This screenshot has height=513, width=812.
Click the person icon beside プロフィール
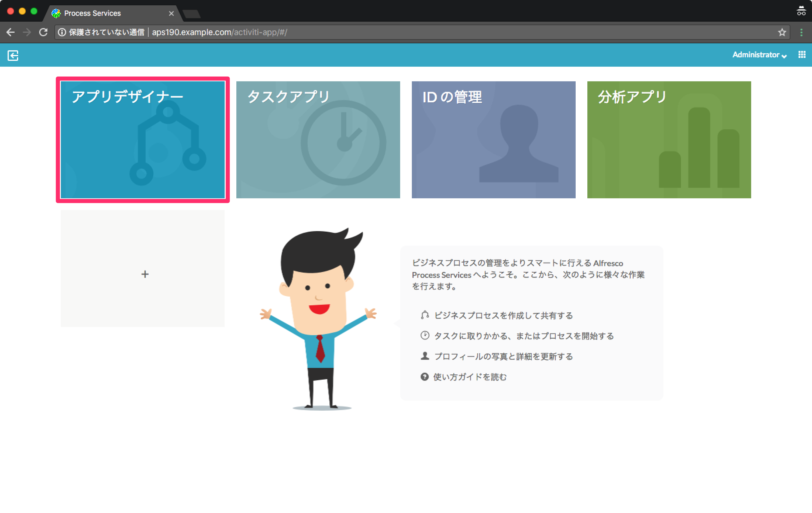(425, 356)
